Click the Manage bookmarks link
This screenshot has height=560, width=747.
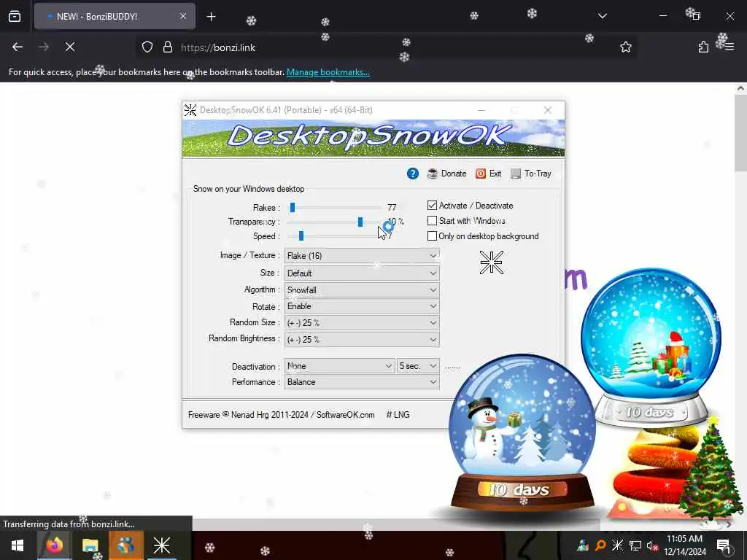pyautogui.click(x=328, y=72)
